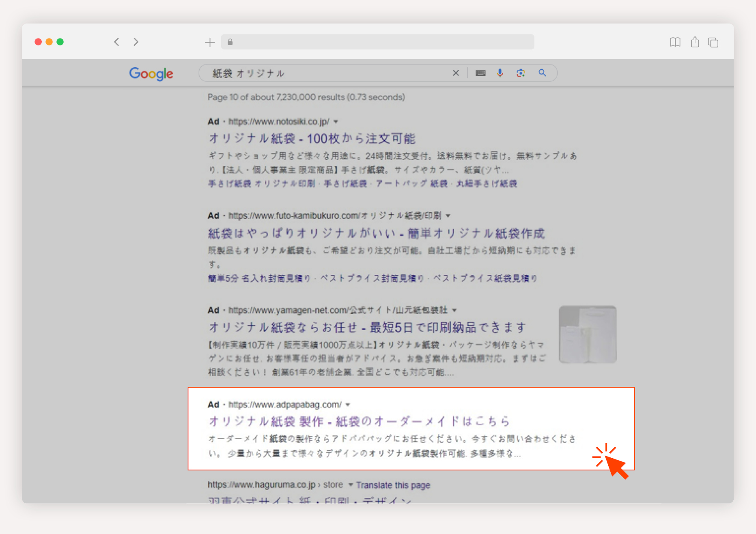756x534 pixels.
Task: Click the https://www.notosiki.co.jp/ ad URL text
Action: tap(279, 122)
